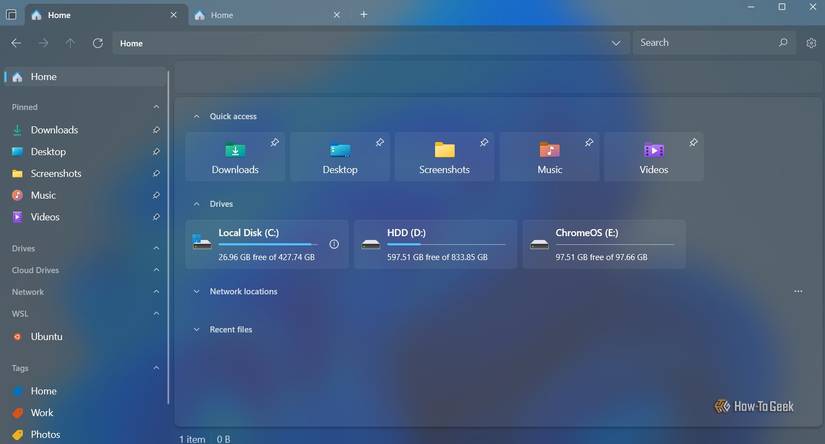Collapse the WSL sidebar section
Screen dimensions: 825x444
(x=156, y=314)
